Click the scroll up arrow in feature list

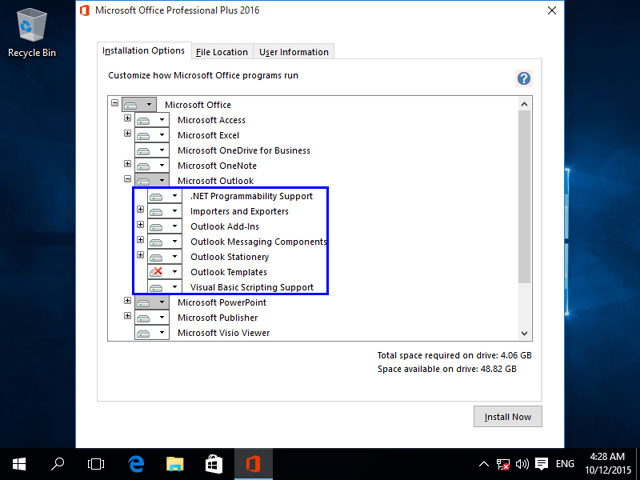tap(524, 104)
